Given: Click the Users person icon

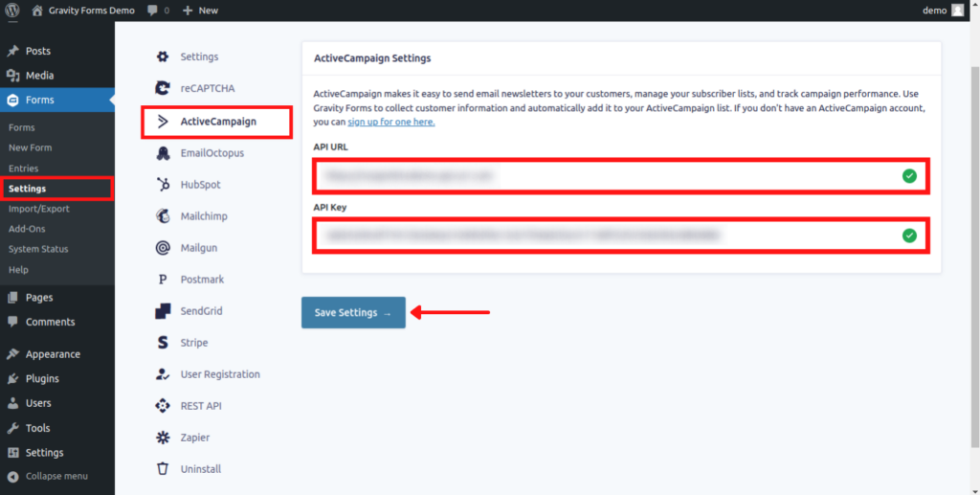Looking at the screenshot, I should tap(12, 403).
